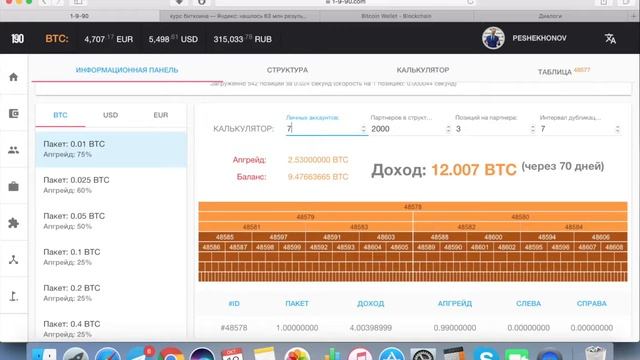Click the root node 48578 in the tree

(413, 207)
